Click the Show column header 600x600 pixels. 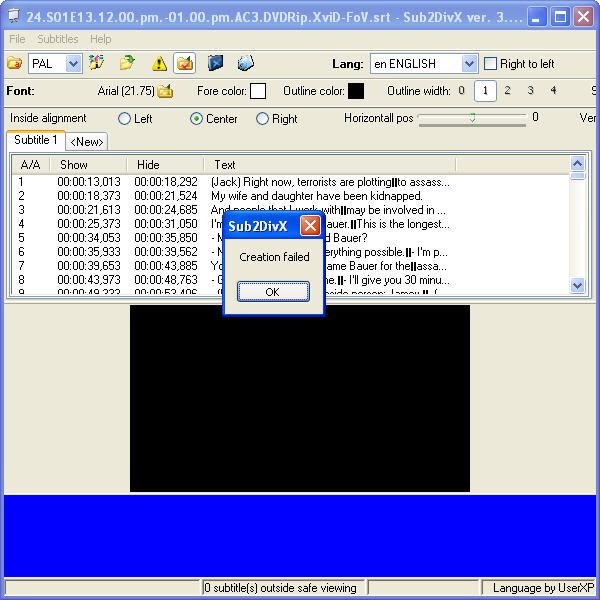88,165
